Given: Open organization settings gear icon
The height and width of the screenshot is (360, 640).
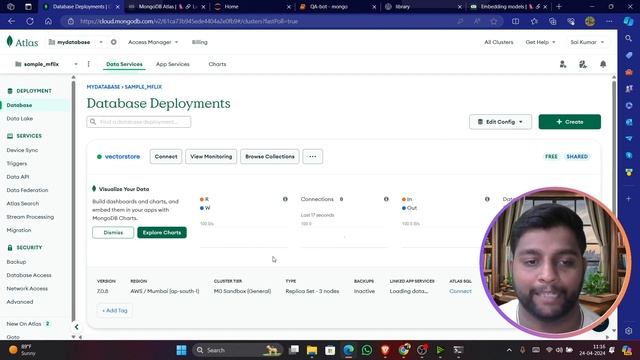Looking at the screenshot, I should [x=113, y=42].
